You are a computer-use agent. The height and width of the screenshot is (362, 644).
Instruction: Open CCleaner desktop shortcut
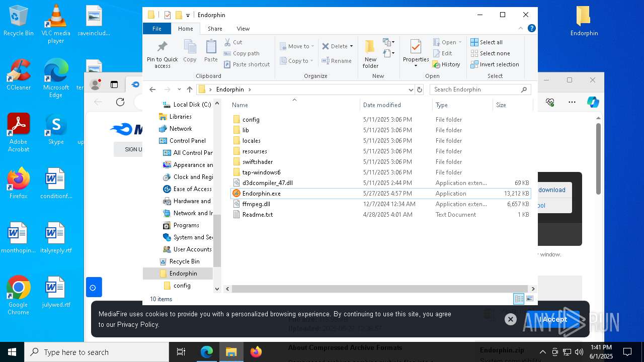[19, 74]
